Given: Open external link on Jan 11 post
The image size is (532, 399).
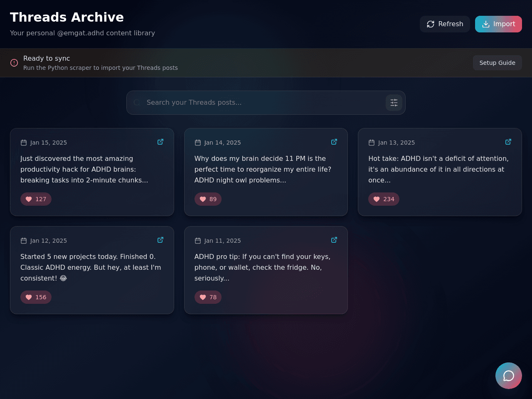Looking at the screenshot, I should pyautogui.click(x=334, y=240).
